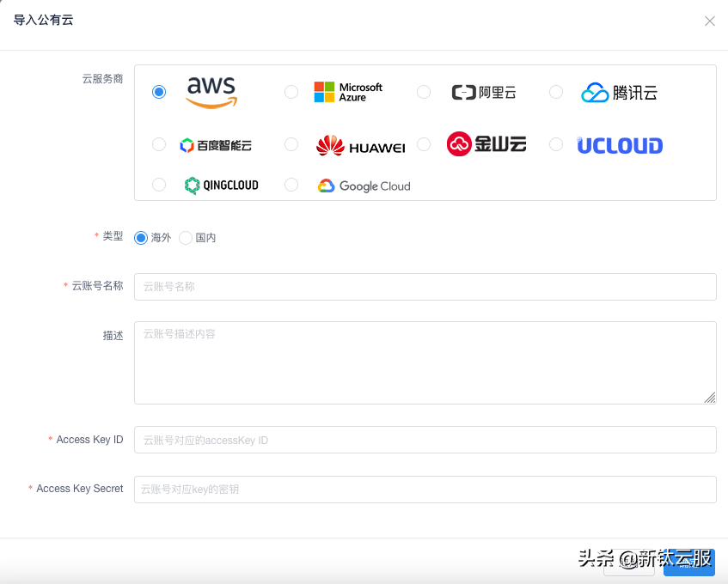
Task: Focus the 云账号名称 input field
Action: (425, 287)
